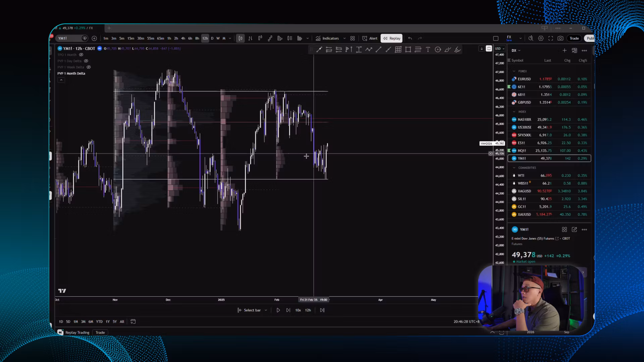Toggle the flag beside NQ1!
This screenshot has height=362, width=644.
click(x=509, y=150)
